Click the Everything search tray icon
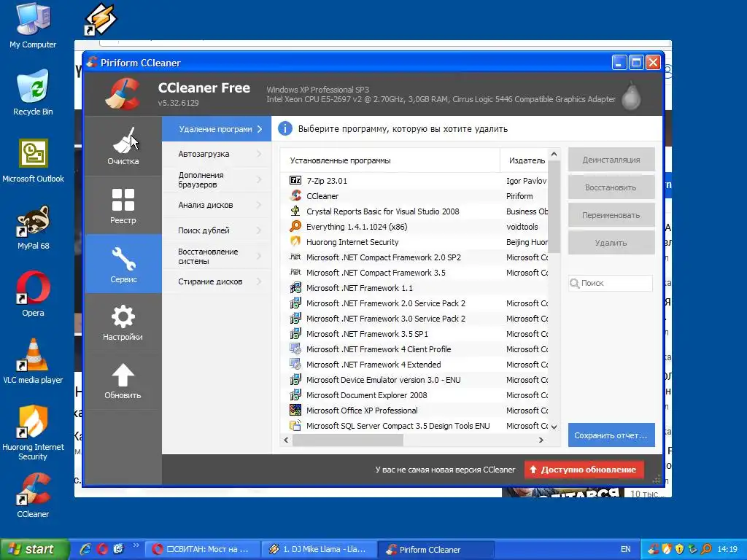 (x=706, y=549)
